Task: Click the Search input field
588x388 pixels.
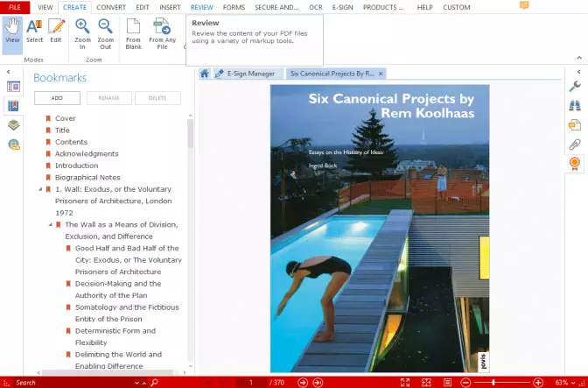Action: (x=73, y=383)
